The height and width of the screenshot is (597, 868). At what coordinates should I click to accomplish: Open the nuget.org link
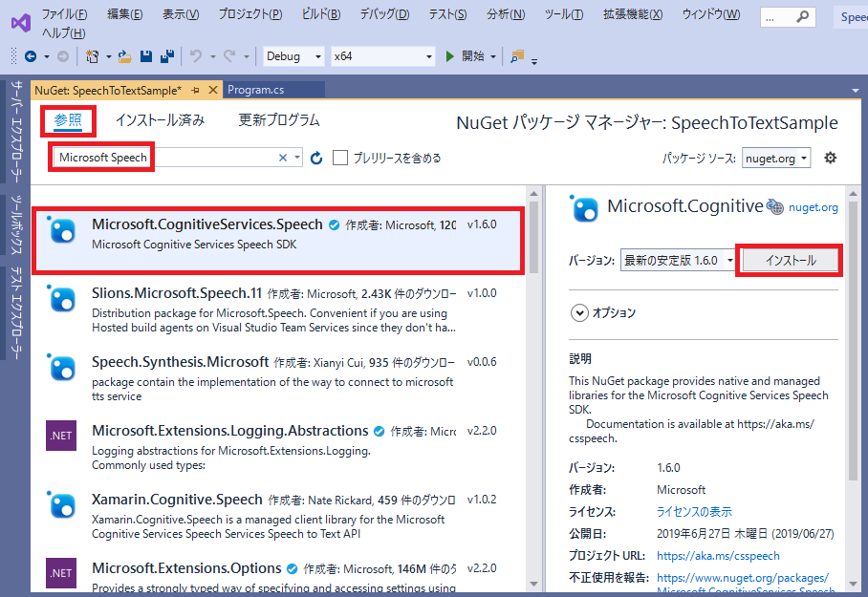pyautogui.click(x=814, y=207)
